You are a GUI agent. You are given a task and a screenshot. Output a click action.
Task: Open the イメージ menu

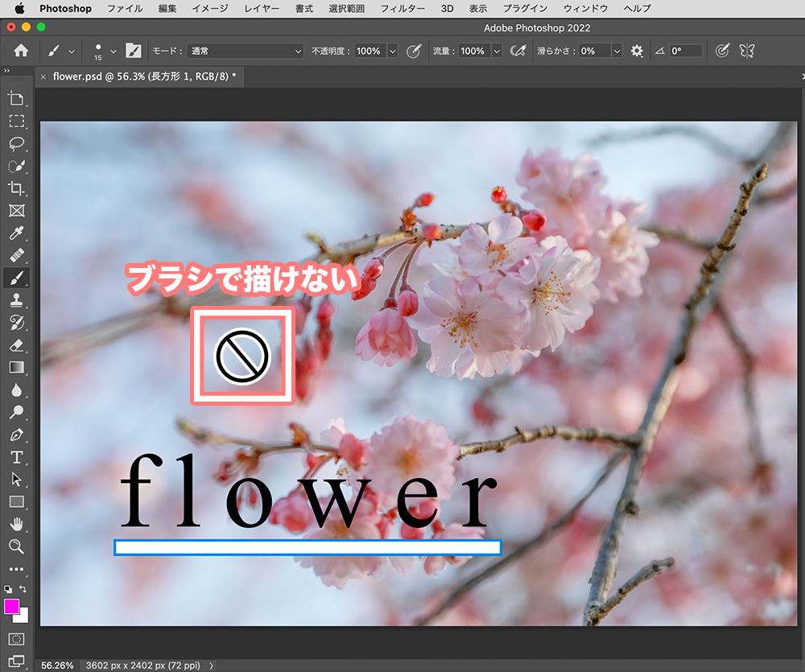click(210, 8)
